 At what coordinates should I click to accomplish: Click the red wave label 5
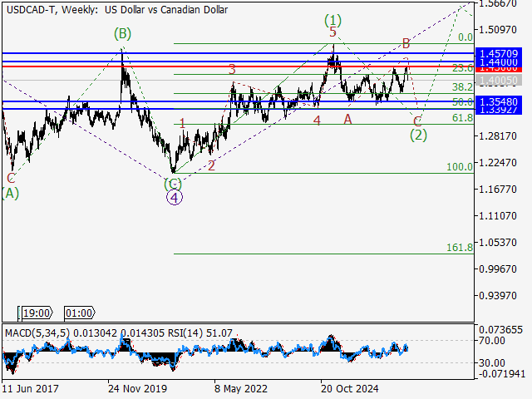332,32
